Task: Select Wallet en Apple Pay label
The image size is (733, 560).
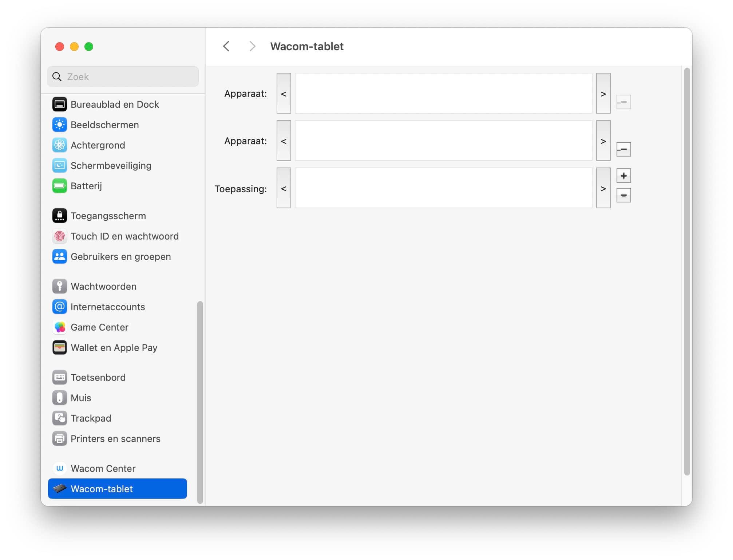Action: pos(114,348)
